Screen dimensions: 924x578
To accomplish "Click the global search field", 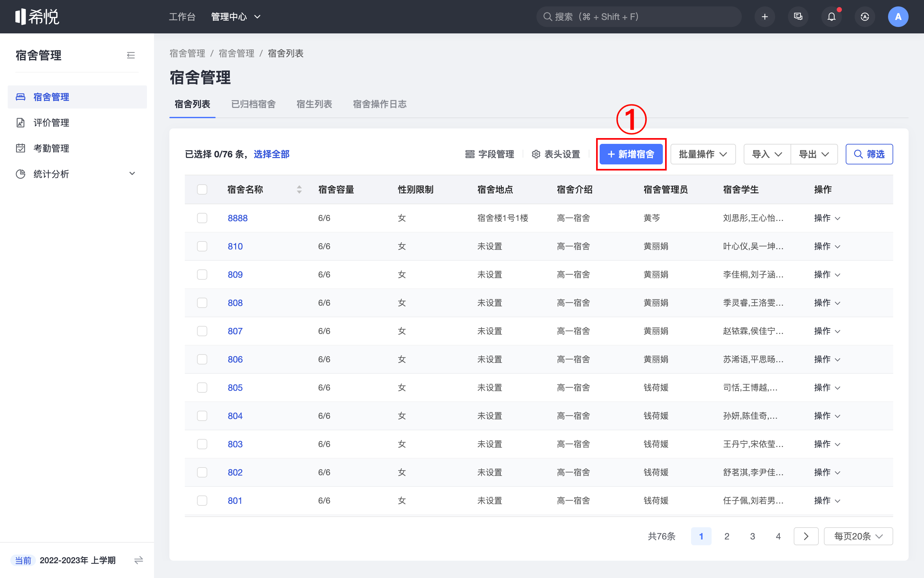I will click(x=639, y=17).
